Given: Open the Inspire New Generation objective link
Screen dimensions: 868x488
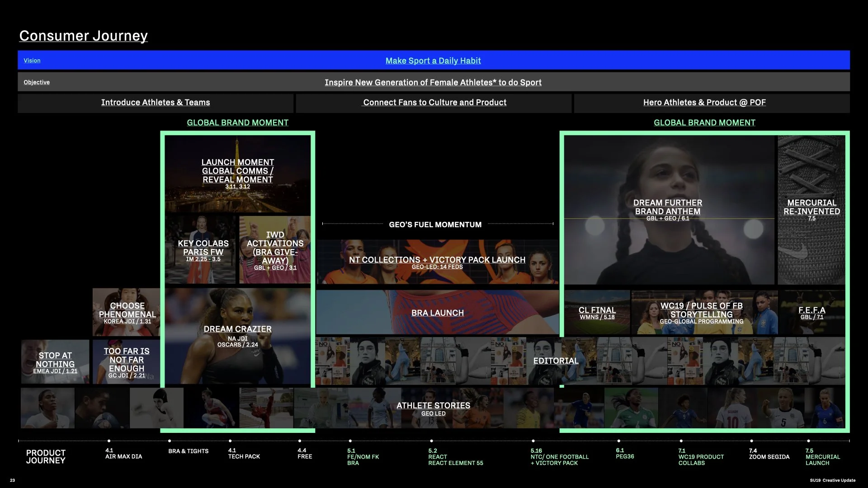Looking at the screenshot, I should click(x=433, y=82).
